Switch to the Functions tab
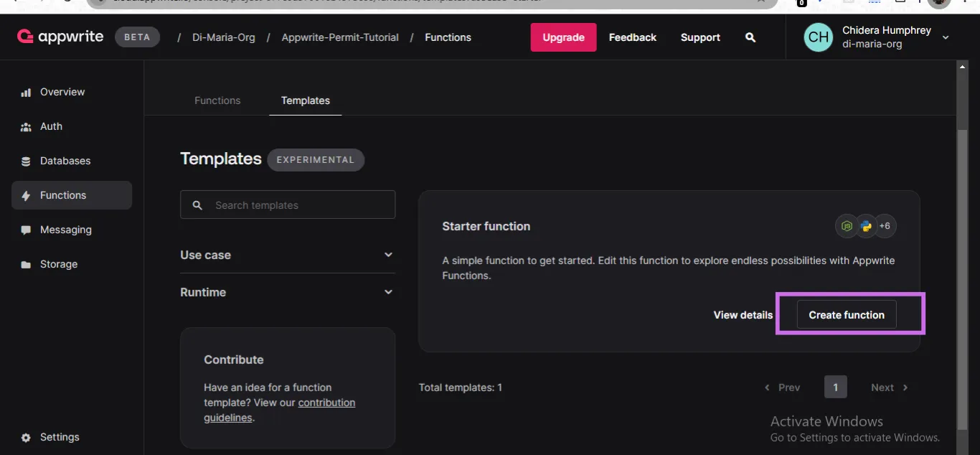Screen dimensions: 980x455 click(217, 100)
